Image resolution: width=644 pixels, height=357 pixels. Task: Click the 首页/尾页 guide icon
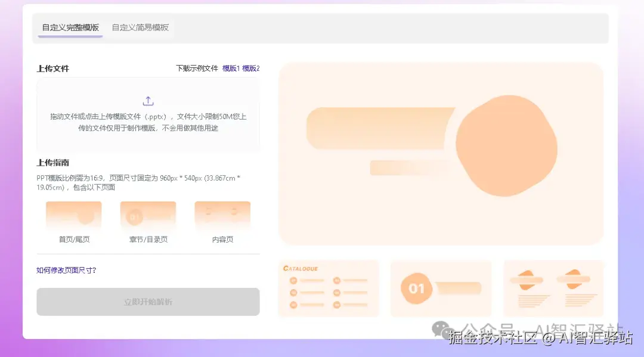pyautogui.click(x=73, y=214)
